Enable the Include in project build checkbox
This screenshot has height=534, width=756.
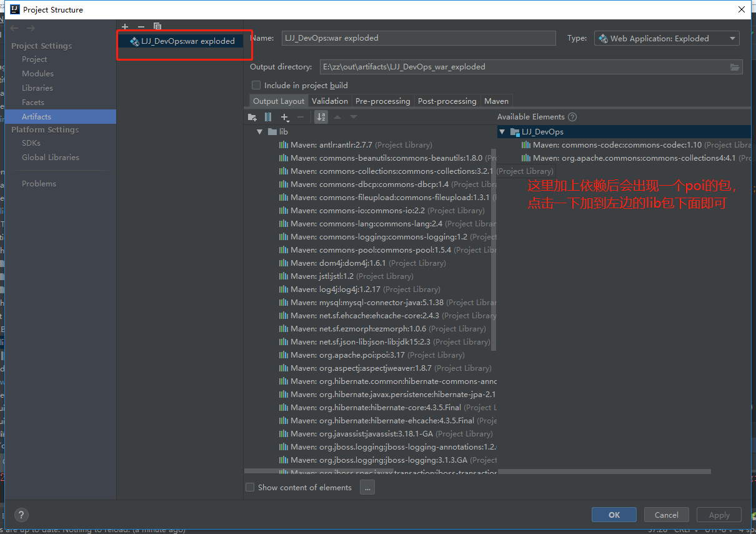point(256,85)
